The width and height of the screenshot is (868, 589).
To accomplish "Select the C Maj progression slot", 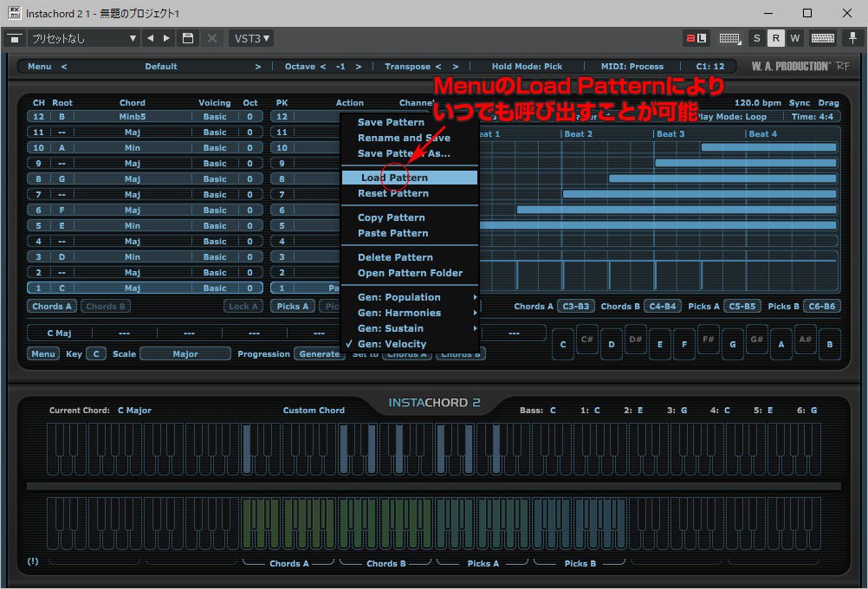I will pyautogui.click(x=59, y=333).
